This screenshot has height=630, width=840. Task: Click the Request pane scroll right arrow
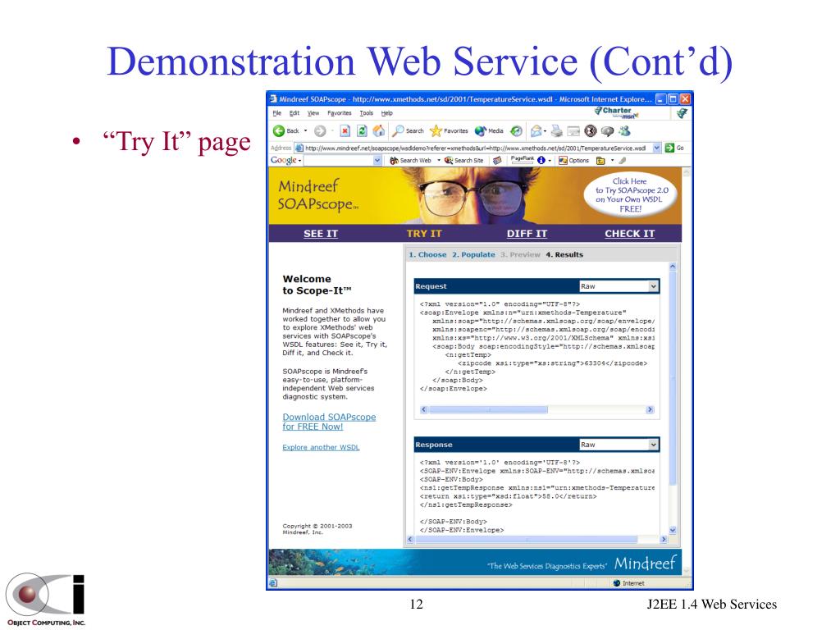coord(650,410)
